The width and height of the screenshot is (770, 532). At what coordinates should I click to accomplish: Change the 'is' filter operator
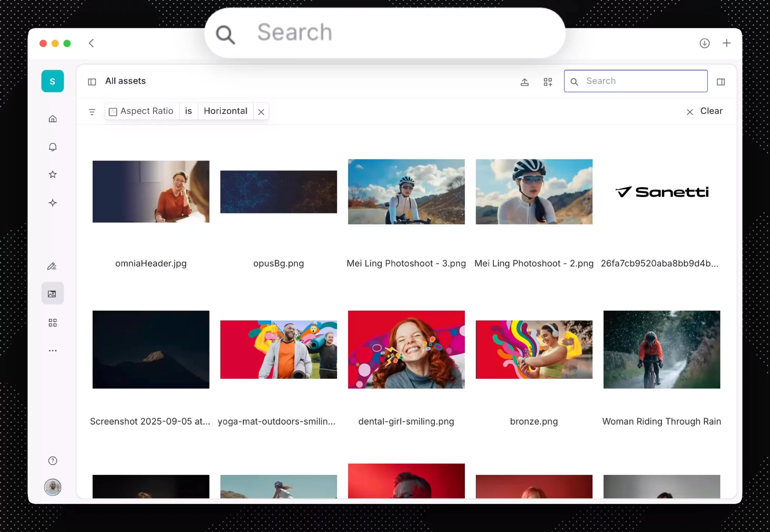188,111
